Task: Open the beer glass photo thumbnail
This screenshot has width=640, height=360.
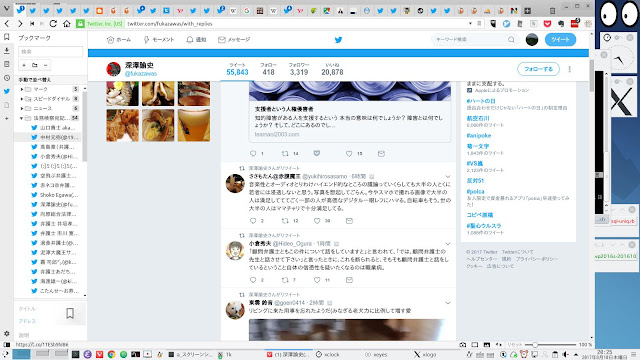Action: pyautogui.click(x=194, y=125)
